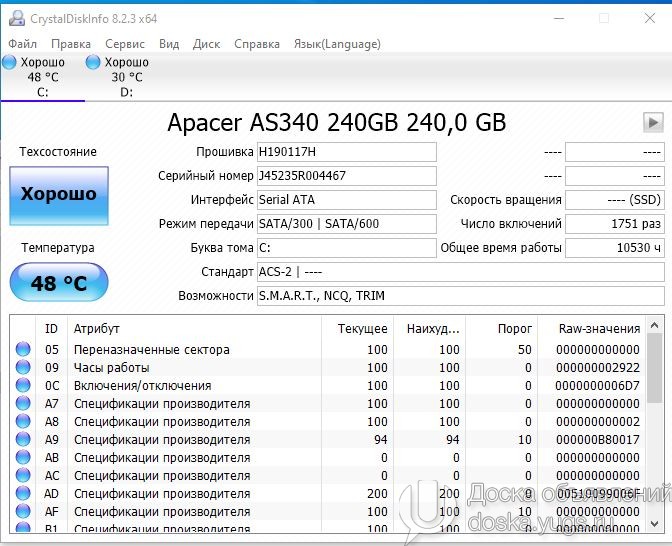The image size is (672, 546).
Task: Click the scroll up arrow of attribute list
Action: 654,326
